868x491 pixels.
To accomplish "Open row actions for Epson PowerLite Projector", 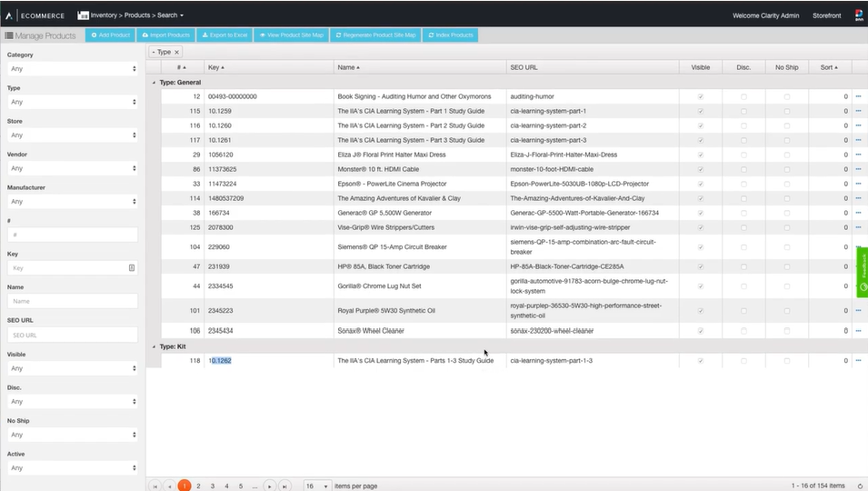I will [x=859, y=184].
